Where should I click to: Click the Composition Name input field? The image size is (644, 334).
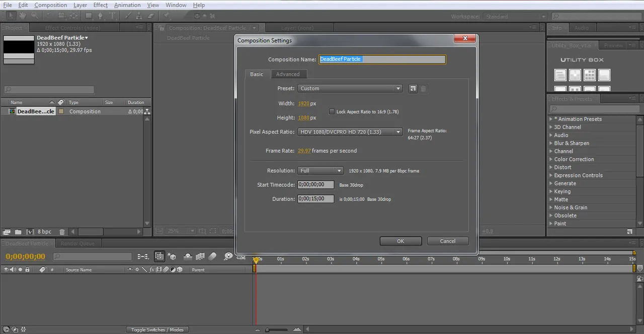pyautogui.click(x=382, y=59)
